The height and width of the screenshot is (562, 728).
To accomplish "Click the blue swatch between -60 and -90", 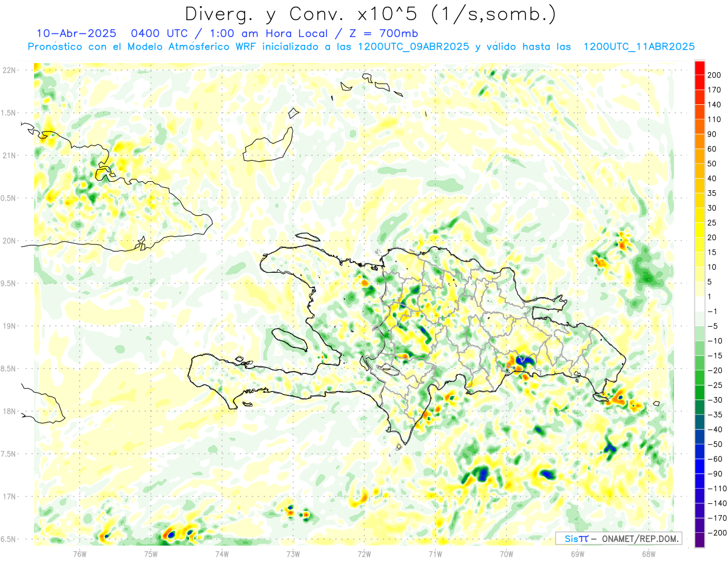I will [699, 466].
